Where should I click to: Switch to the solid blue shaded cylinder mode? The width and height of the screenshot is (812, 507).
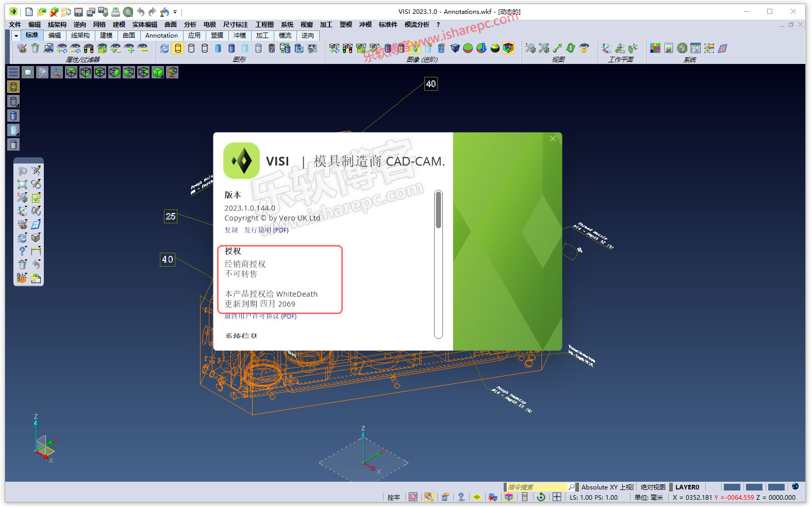pos(231,48)
